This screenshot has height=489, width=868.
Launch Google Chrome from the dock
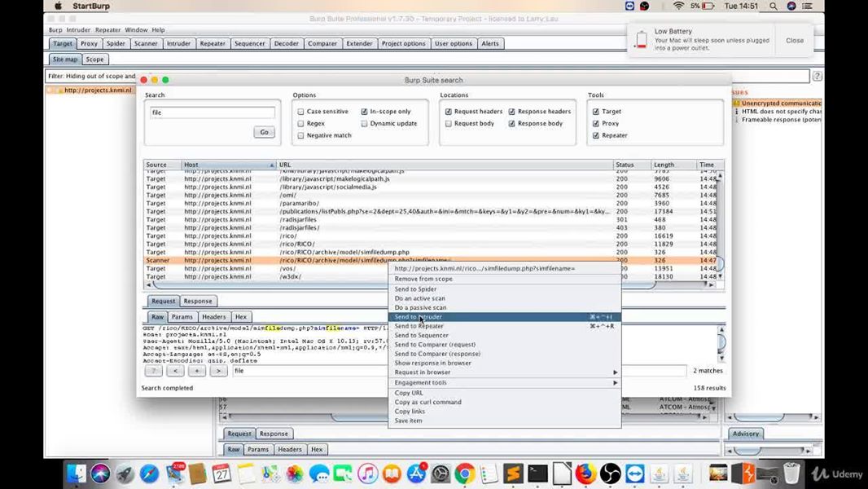click(x=465, y=474)
